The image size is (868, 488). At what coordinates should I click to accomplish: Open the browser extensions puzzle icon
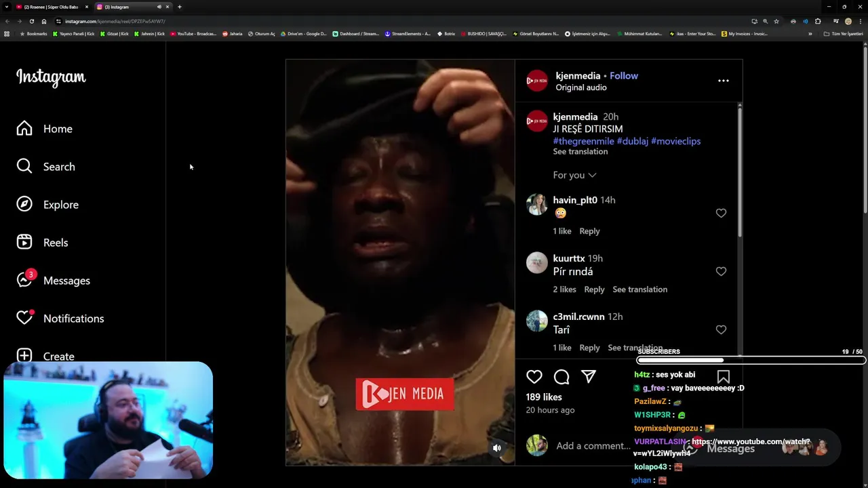tap(818, 21)
